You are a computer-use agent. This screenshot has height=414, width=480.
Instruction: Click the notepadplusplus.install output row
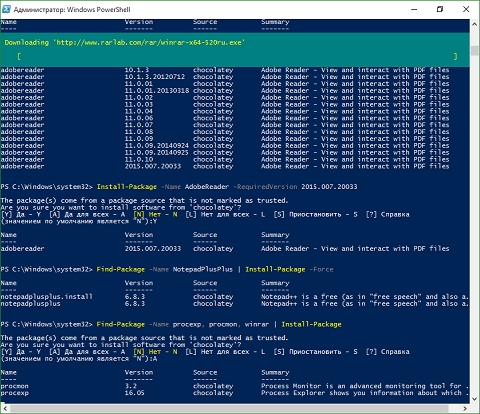235,297
